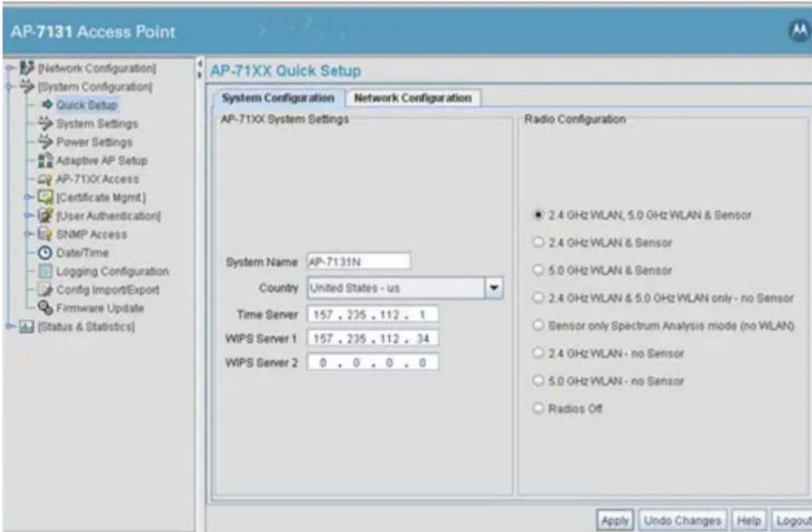Open the Country dropdown arrow
The width and height of the screenshot is (812, 532).
493,288
